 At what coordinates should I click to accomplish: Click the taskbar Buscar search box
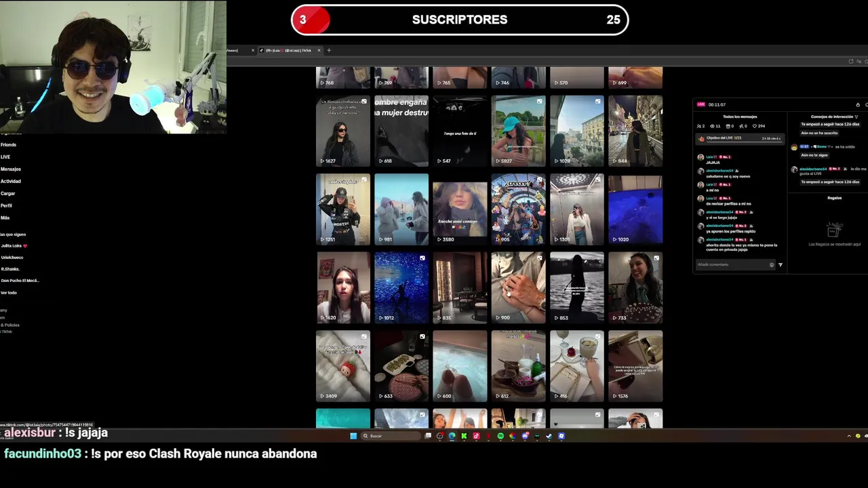pyautogui.click(x=391, y=436)
